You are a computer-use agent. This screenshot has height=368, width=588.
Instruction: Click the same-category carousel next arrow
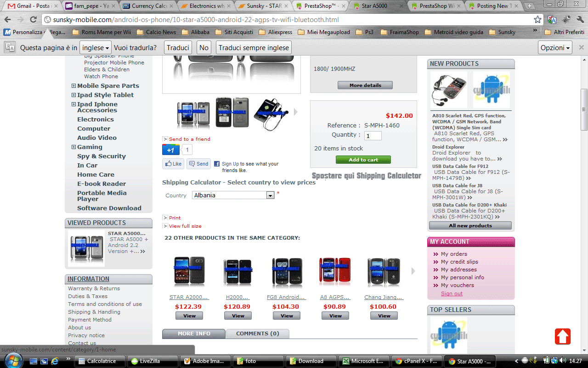413,271
